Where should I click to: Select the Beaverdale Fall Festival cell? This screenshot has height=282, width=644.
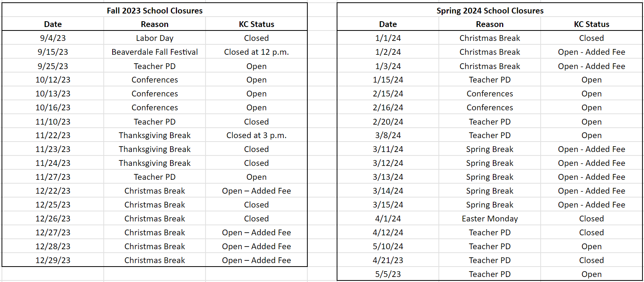coord(155,52)
